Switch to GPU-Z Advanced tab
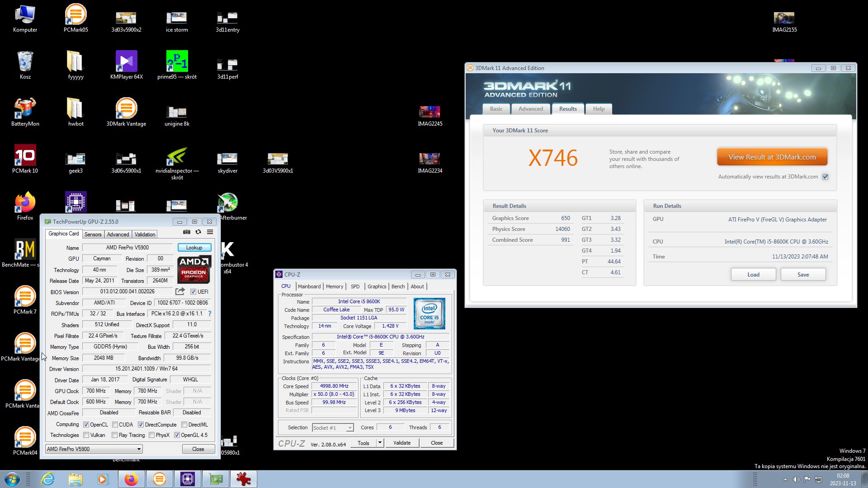This screenshot has width=868, height=488. (x=118, y=234)
